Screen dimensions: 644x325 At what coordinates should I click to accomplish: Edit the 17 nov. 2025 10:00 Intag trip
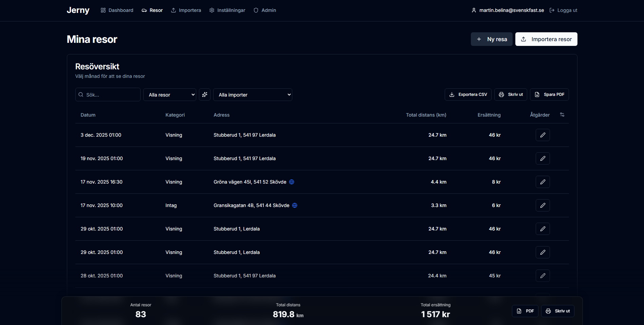pyautogui.click(x=542, y=205)
